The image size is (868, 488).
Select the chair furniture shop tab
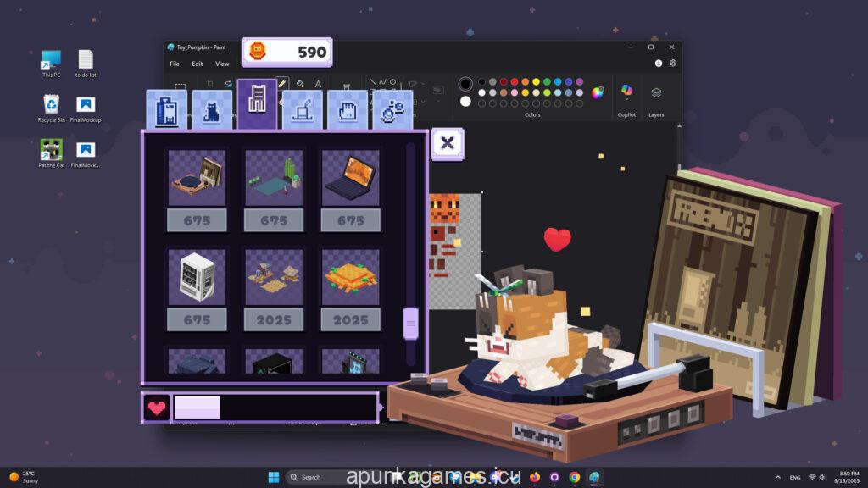[x=257, y=104]
